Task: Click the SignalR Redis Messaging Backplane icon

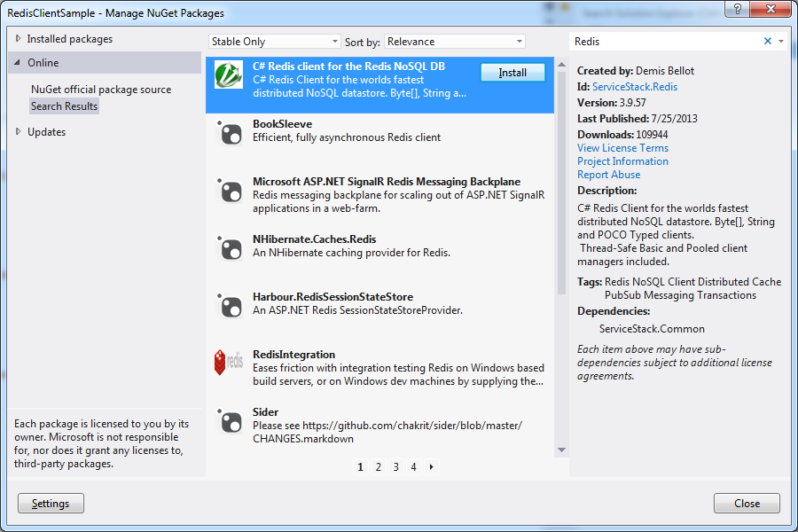Action: [x=231, y=191]
